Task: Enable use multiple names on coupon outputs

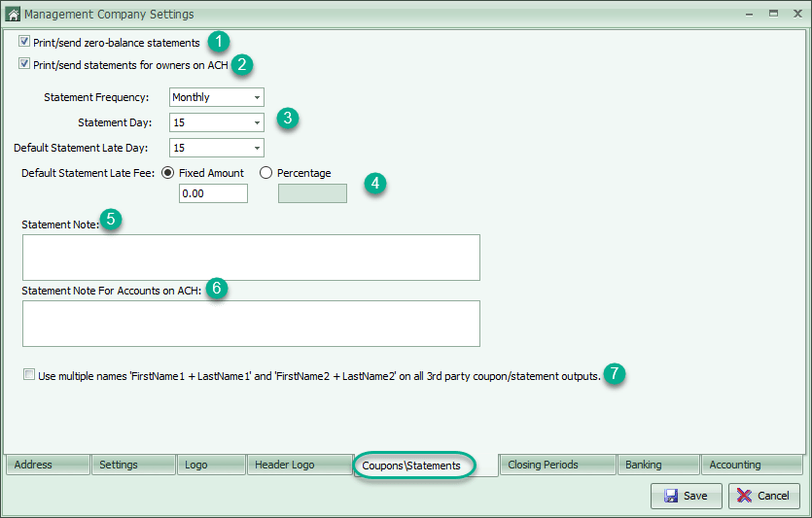Action: tap(29, 375)
